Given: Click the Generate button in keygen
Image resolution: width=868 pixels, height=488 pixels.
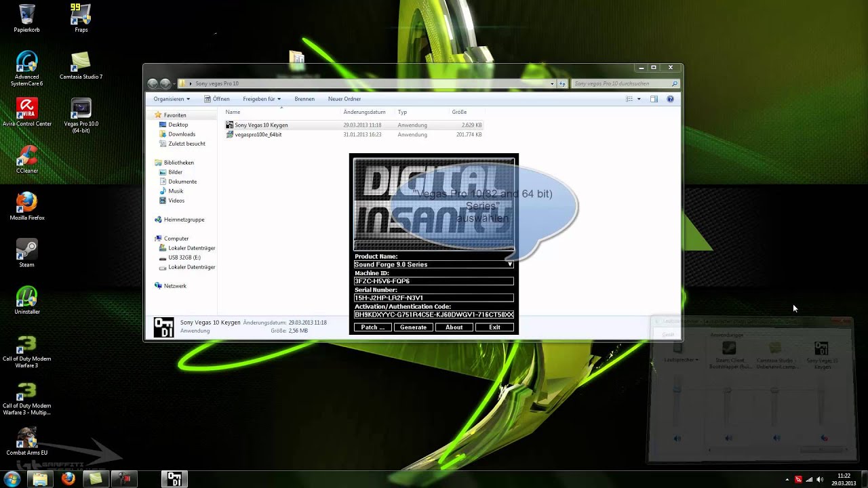Looking at the screenshot, I should point(413,327).
